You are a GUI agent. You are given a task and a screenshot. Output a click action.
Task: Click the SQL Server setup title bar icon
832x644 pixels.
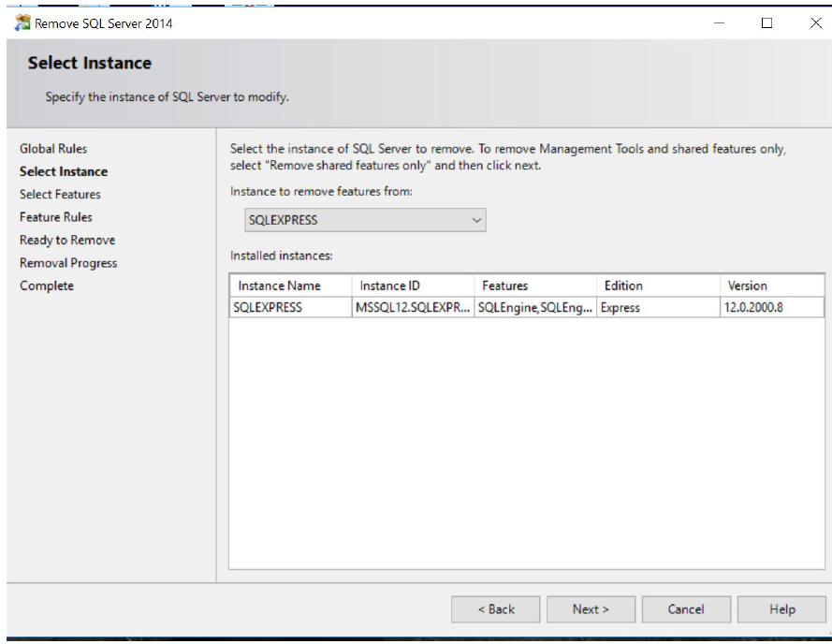click(22, 22)
